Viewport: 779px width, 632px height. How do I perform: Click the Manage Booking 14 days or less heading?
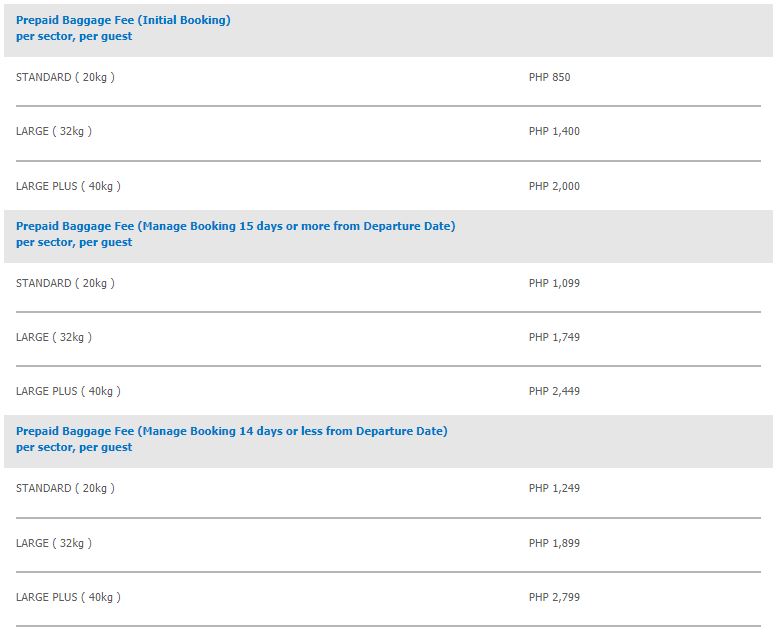pos(231,431)
